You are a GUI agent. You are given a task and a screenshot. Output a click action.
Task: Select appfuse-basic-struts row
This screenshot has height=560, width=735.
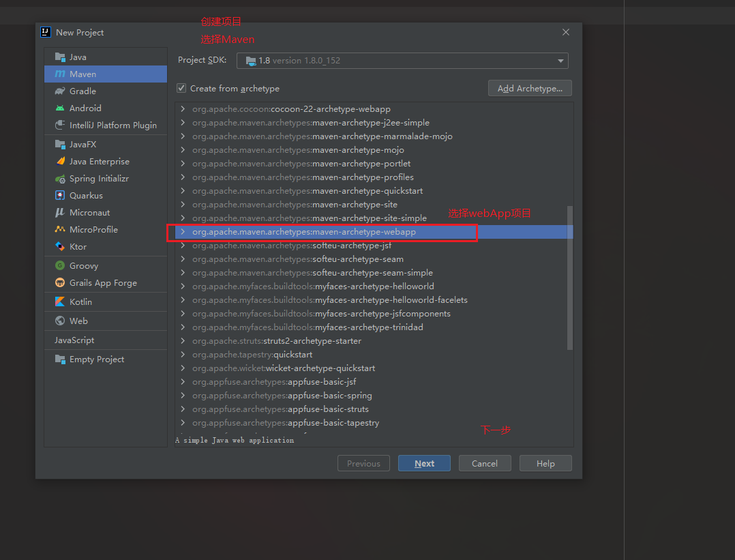click(x=374, y=409)
